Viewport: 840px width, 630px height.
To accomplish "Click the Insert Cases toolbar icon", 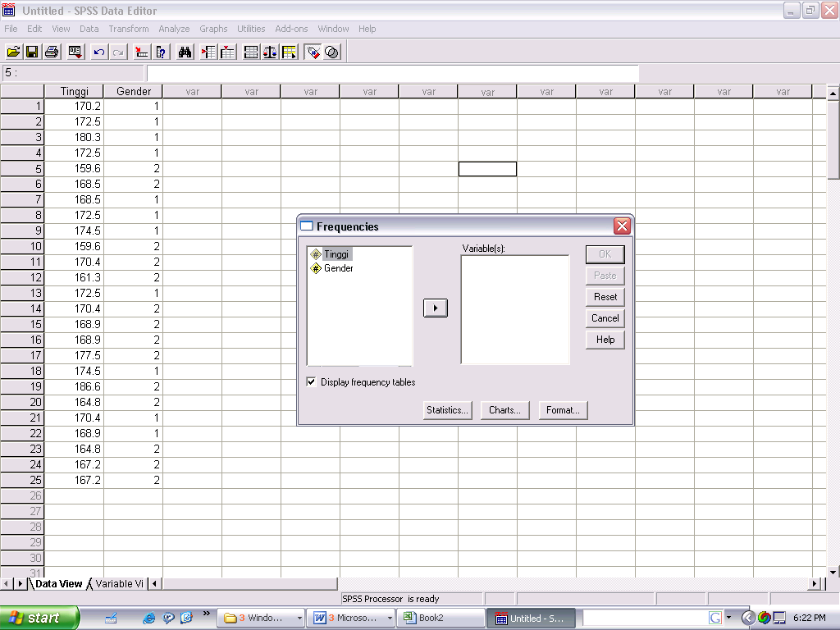I will click(208, 52).
